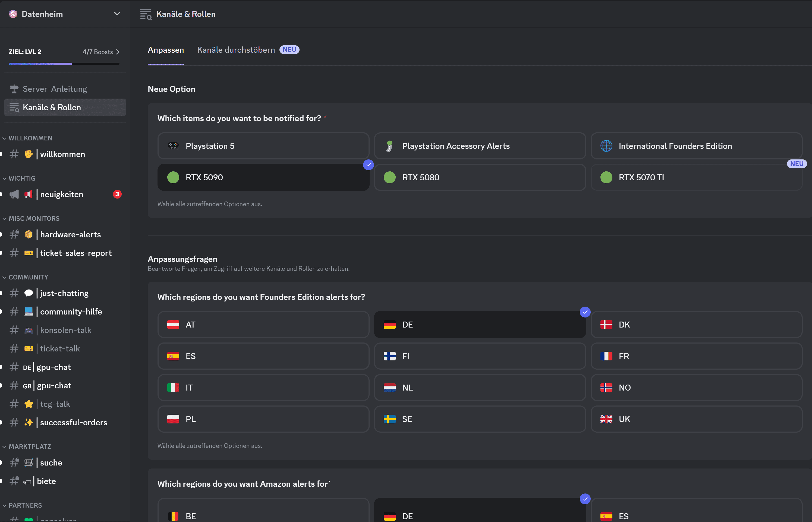Uncheck DE under Founders Edition regions

(480, 324)
